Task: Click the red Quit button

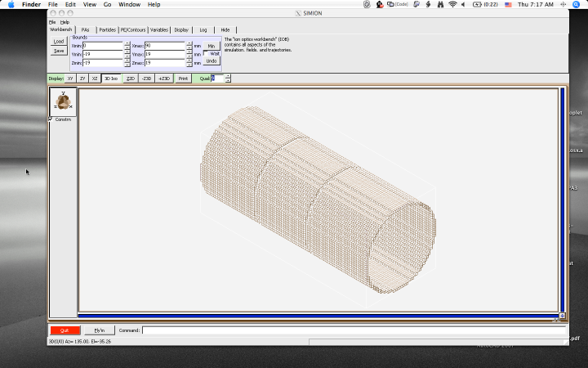Action: pyautogui.click(x=65, y=330)
